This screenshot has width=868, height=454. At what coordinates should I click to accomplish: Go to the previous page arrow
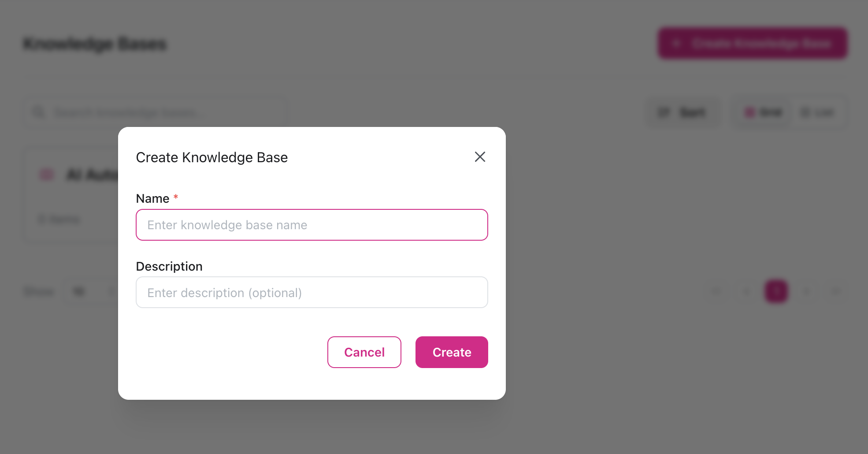[x=746, y=291]
